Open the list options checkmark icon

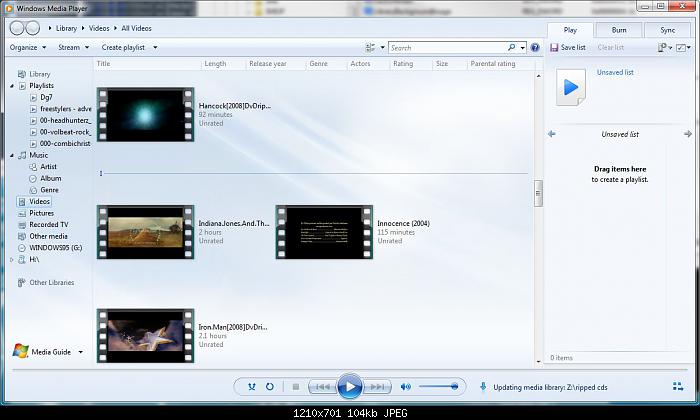(681, 47)
